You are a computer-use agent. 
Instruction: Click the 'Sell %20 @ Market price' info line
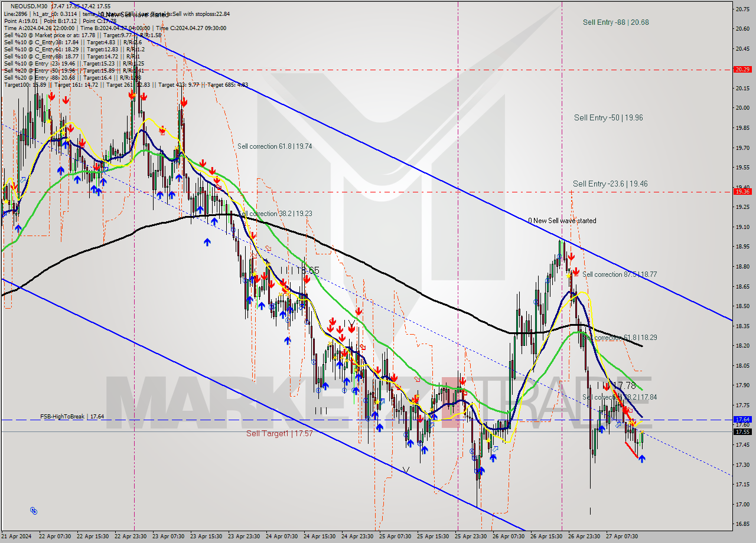click(83, 35)
